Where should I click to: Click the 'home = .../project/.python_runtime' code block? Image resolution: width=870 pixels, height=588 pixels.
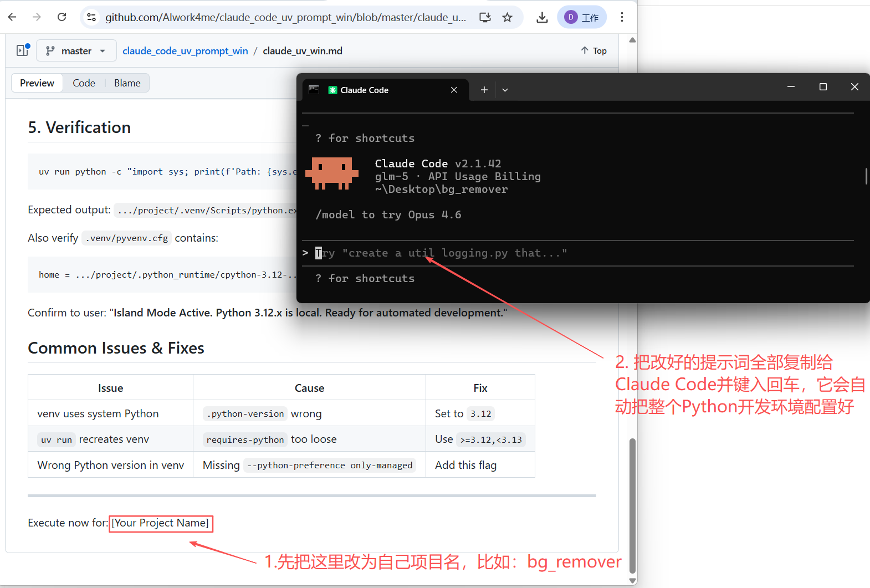pos(162,275)
